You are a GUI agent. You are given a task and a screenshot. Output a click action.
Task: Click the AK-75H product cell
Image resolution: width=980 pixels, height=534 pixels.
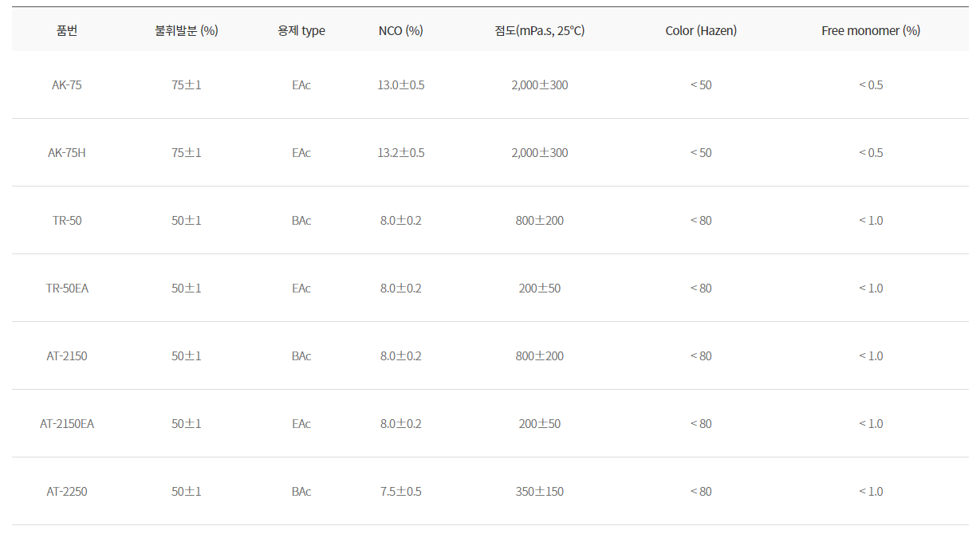(67, 153)
